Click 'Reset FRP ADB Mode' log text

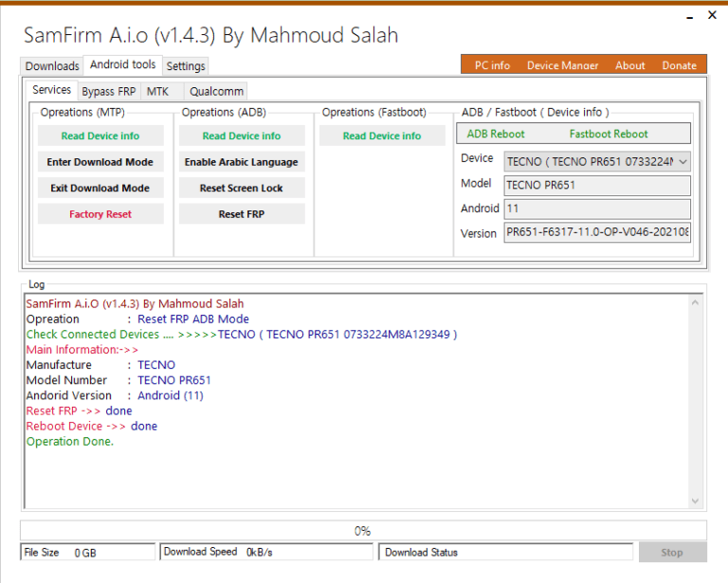pos(193,319)
